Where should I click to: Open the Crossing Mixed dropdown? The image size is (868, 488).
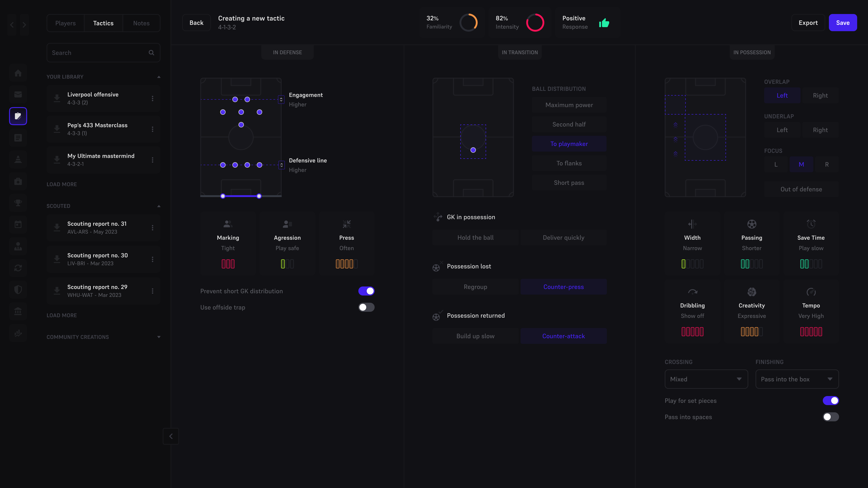coord(706,379)
